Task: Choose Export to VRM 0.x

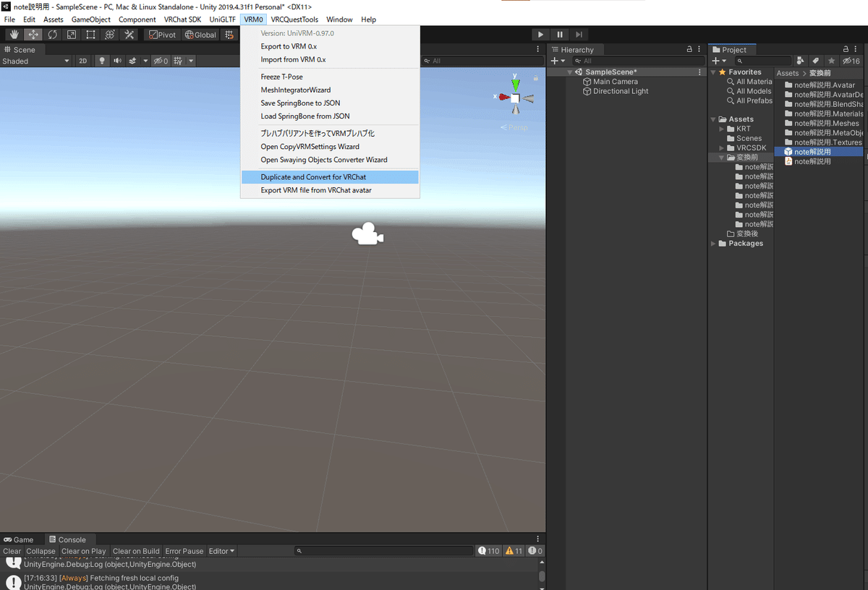Action: (x=329, y=46)
